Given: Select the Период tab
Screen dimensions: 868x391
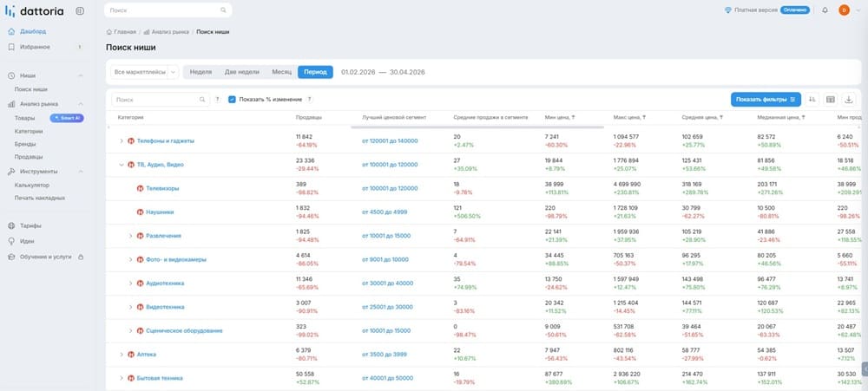Looking at the screenshot, I should (316, 72).
